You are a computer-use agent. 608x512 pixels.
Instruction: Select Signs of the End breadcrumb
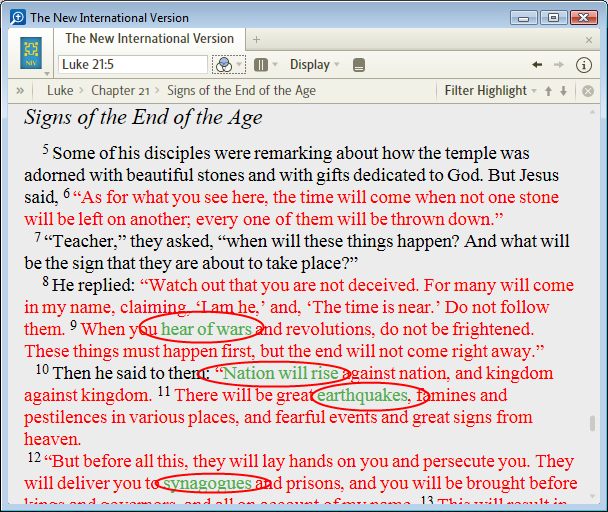[241, 91]
